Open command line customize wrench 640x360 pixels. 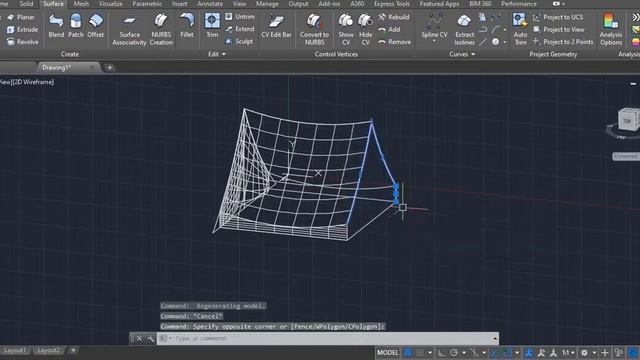point(151,338)
